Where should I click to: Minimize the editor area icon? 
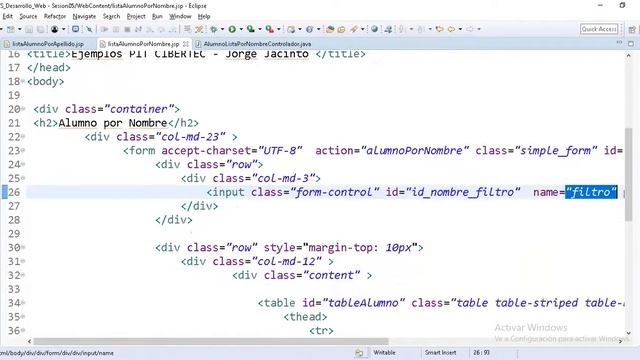coord(619,43)
